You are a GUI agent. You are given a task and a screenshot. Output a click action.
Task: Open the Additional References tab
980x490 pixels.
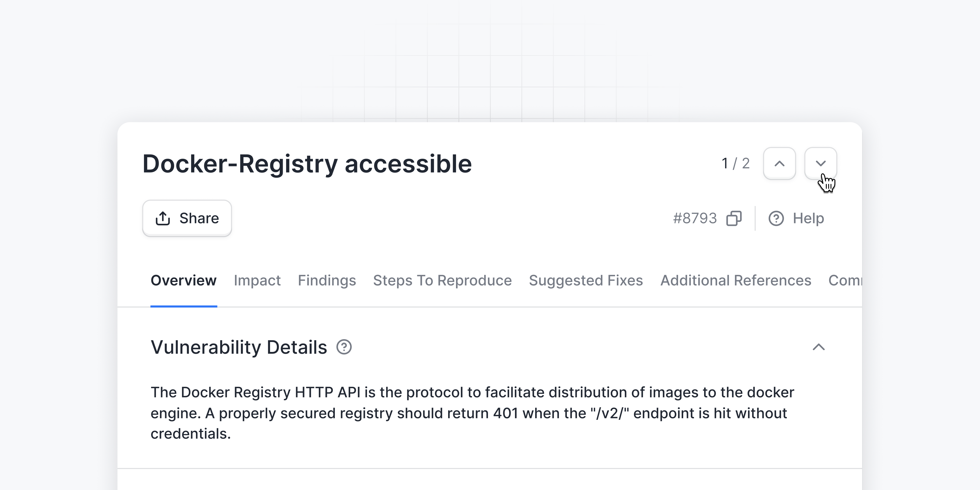[x=736, y=280]
